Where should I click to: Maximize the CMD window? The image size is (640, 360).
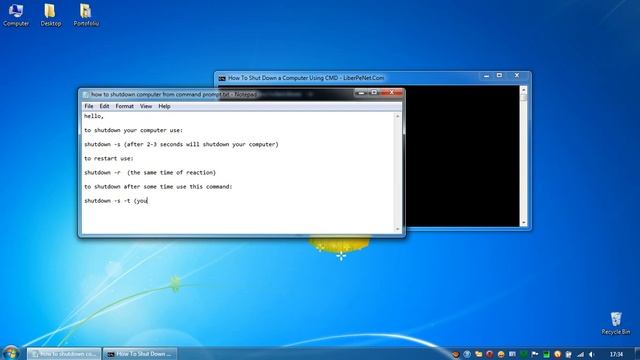(499, 76)
